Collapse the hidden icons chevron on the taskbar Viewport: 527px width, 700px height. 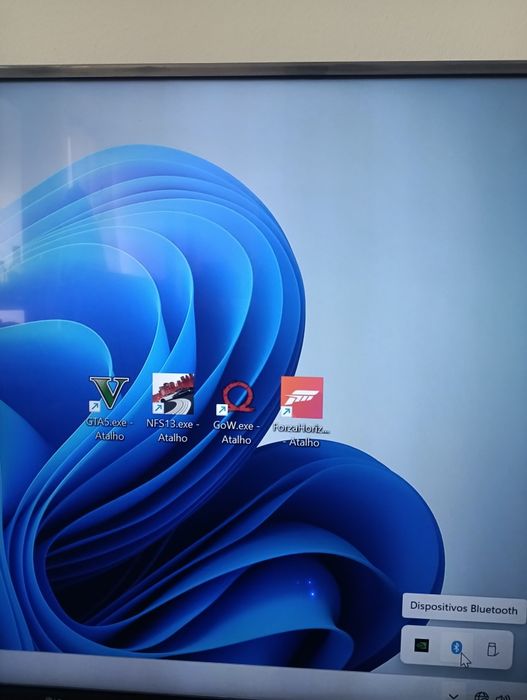click(x=453, y=696)
